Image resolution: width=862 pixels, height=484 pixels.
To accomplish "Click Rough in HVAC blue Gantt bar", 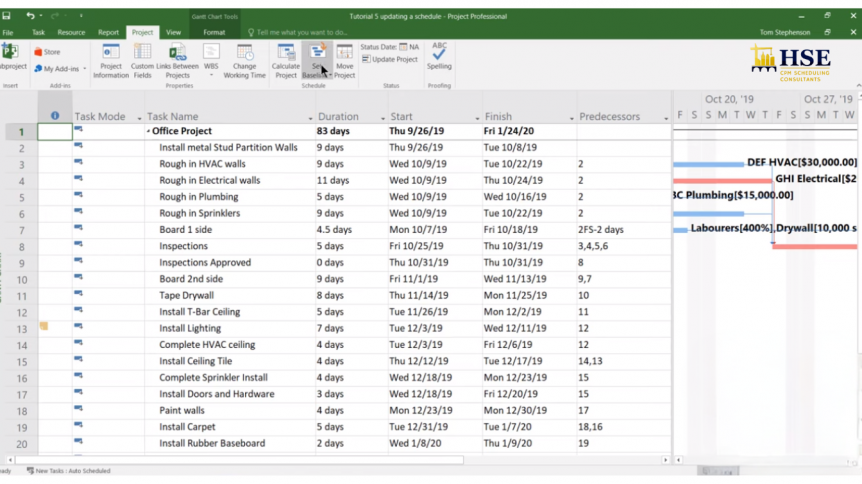I will coord(709,164).
